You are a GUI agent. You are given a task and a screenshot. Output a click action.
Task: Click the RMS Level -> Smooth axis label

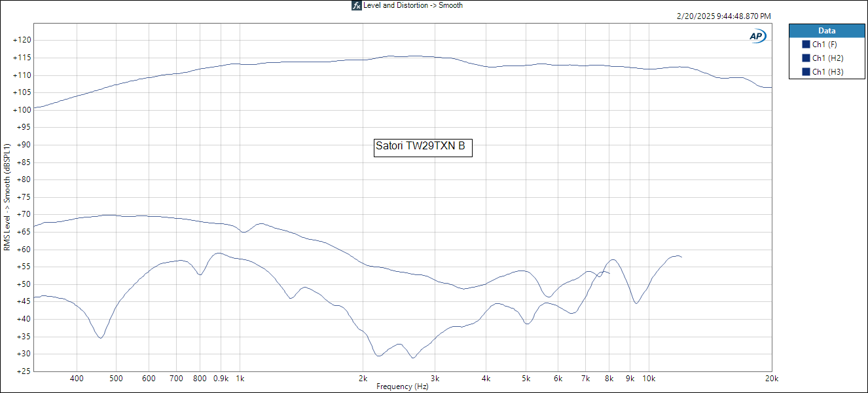coord(7,196)
